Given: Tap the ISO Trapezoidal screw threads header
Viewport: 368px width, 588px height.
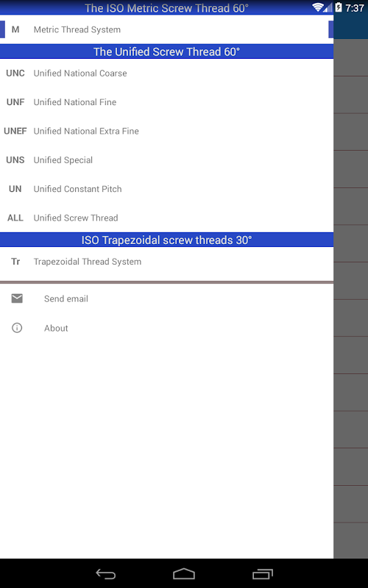Looking at the screenshot, I should click(167, 240).
